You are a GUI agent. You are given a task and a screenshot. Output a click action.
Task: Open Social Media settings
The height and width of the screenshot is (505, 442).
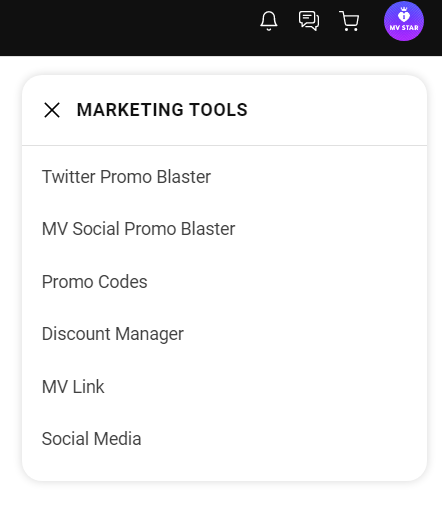(91, 439)
